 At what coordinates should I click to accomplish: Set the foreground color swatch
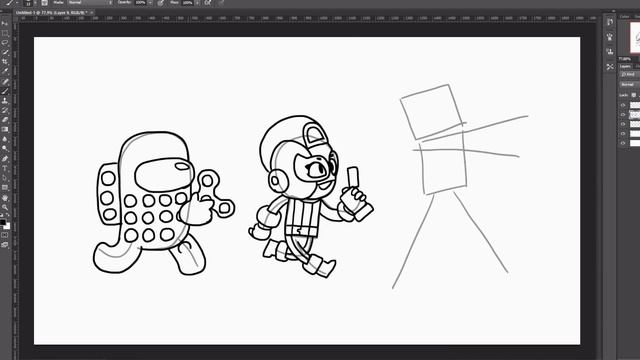point(3,223)
